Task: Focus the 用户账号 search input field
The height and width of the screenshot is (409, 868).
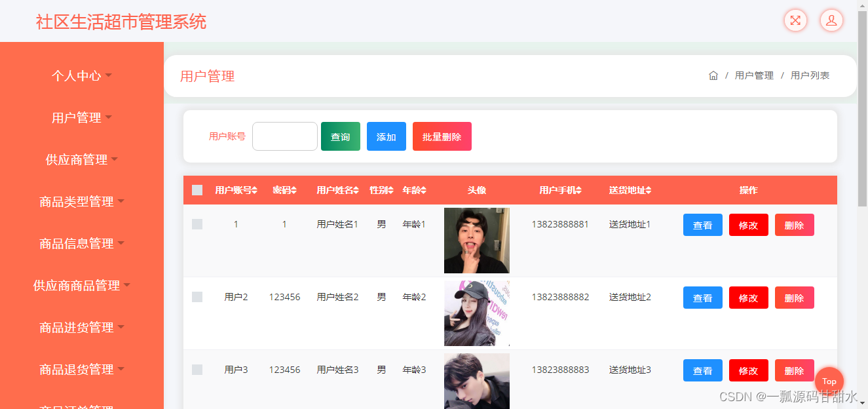Action: [285, 136]
